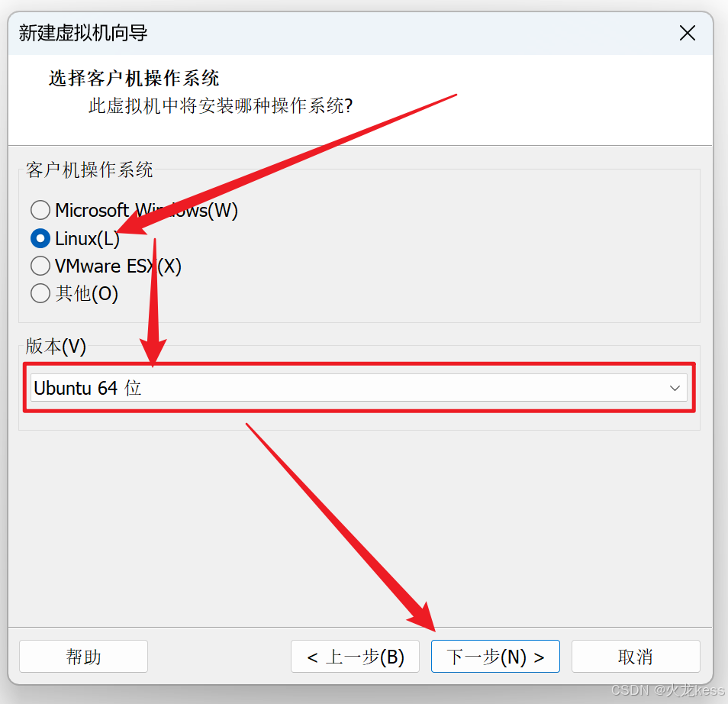This screenshot has height=704, width=728.
Task: Click the 版本(V) group label
Action: point(56,346)
